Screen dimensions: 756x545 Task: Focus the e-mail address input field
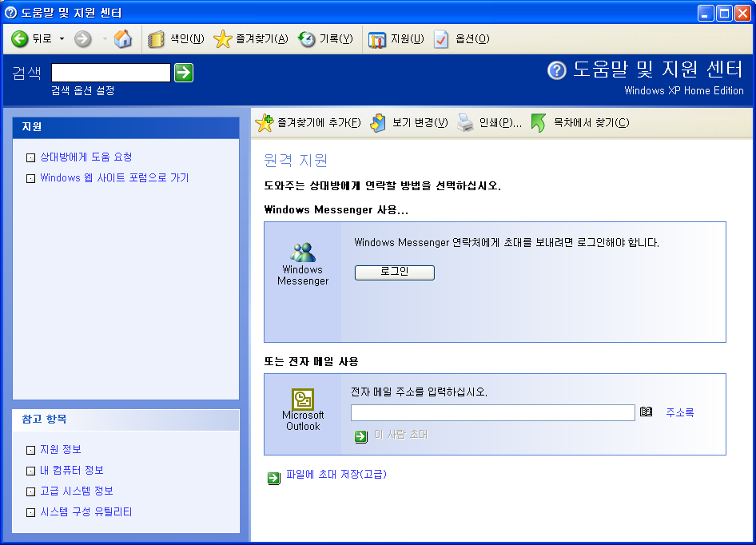pyautogui.click(x=493, y=412)
